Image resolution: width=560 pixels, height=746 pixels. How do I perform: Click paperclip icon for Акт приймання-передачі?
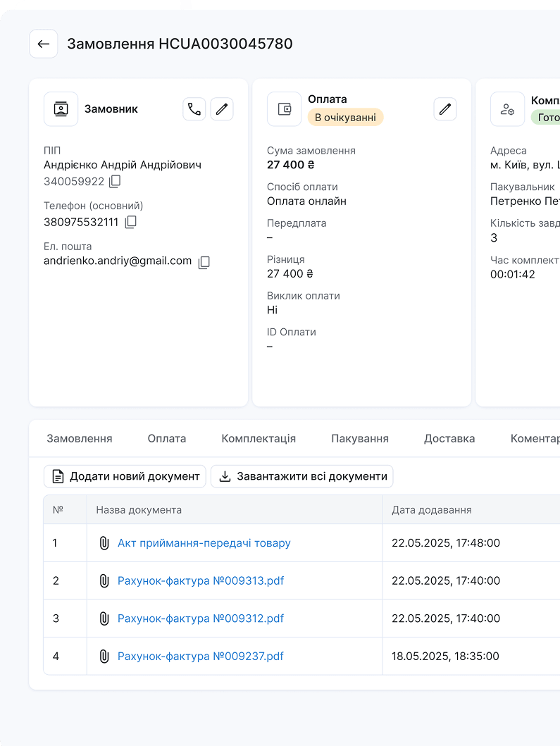[104, 543]
